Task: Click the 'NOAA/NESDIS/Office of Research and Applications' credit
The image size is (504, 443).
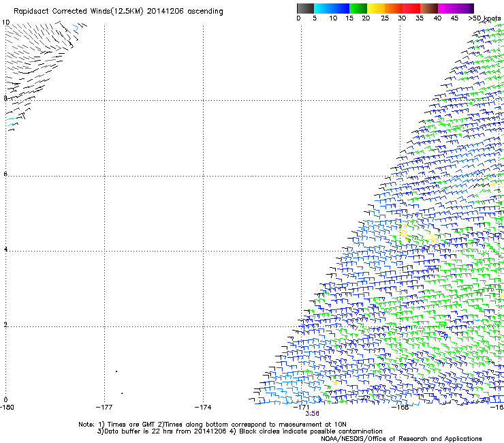Action: [x=401, y=439]
